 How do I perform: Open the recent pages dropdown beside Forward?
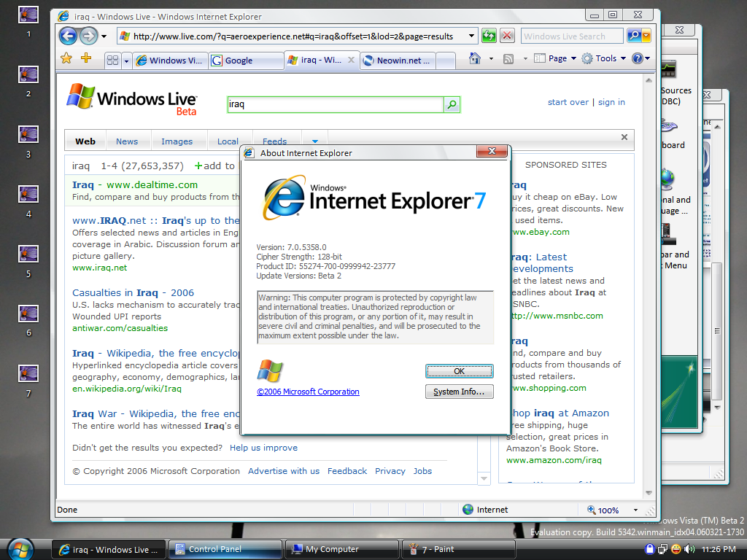click(x=104, y=36)
